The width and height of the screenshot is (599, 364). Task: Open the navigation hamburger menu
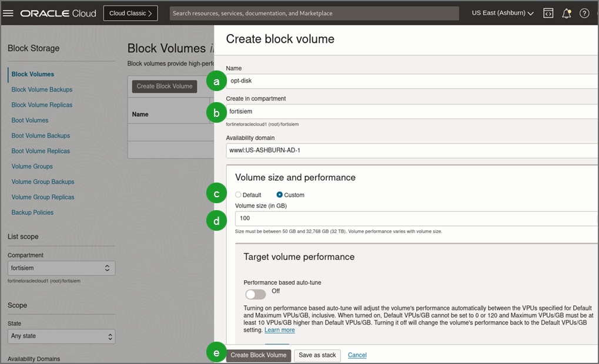pyautogui.click(x=8, y=12)
